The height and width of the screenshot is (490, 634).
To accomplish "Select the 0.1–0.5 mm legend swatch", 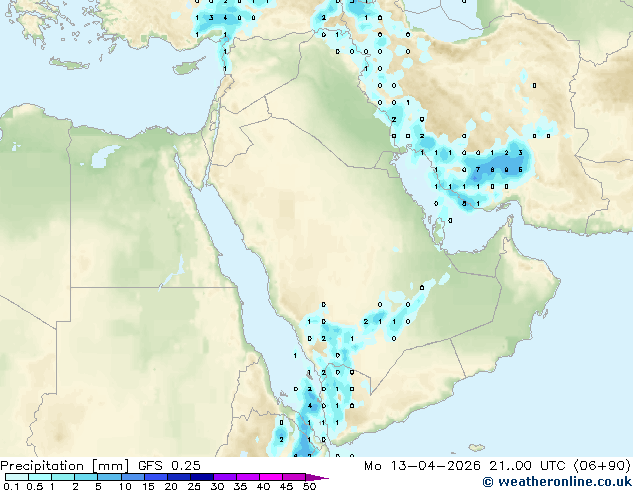I will [x=17, y=477].
